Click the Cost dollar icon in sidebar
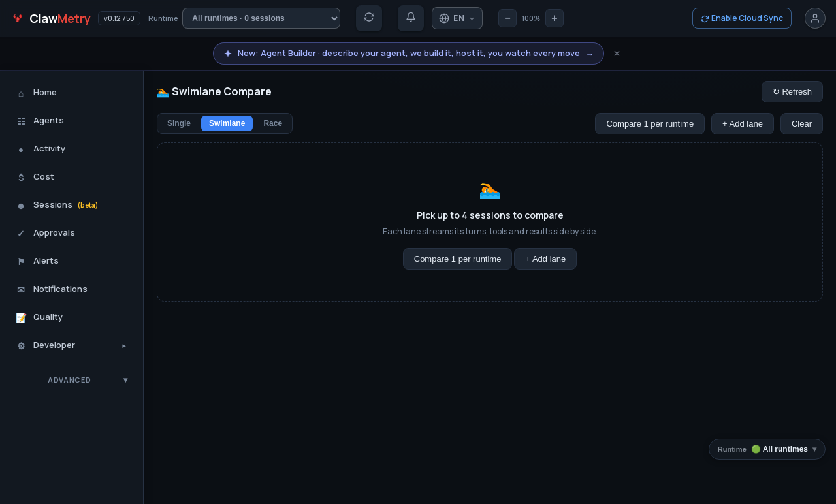836x504 pixels. 21,178
